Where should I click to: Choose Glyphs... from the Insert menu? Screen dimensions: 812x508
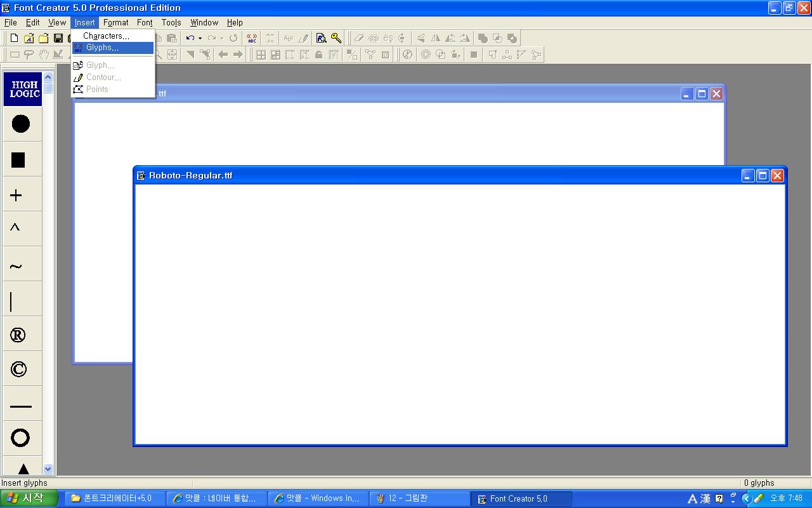point(102,48)
